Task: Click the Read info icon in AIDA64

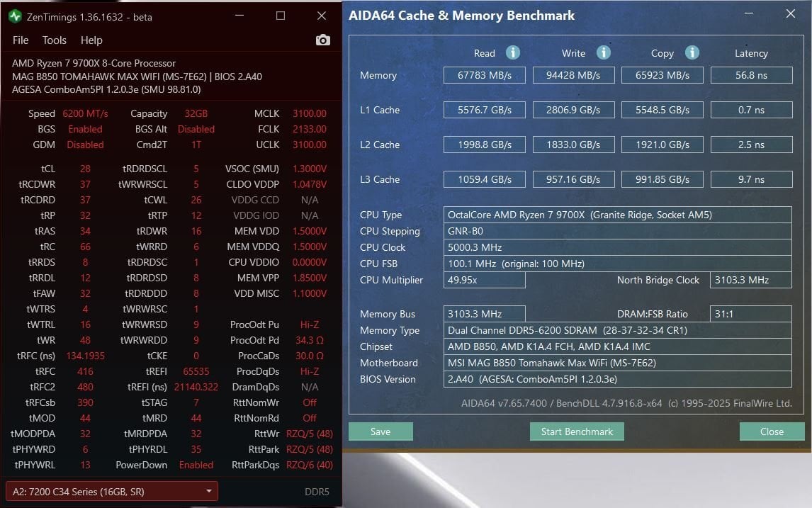Action: click(513, 52)
